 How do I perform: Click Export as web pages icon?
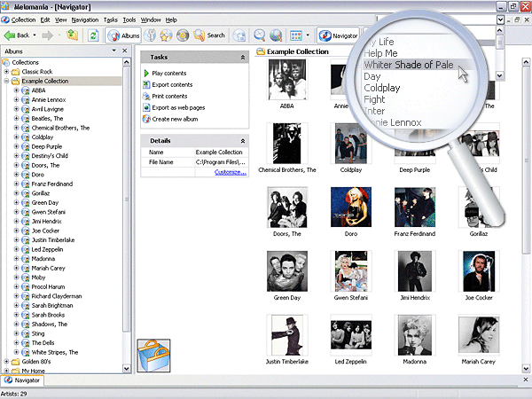click(146, 107)
